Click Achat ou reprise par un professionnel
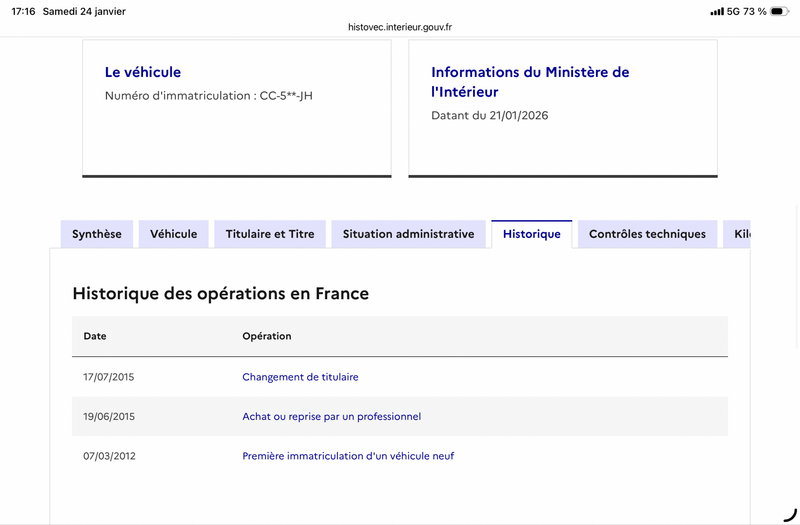This screenshot has width=800, height=525. click(331, 416)
